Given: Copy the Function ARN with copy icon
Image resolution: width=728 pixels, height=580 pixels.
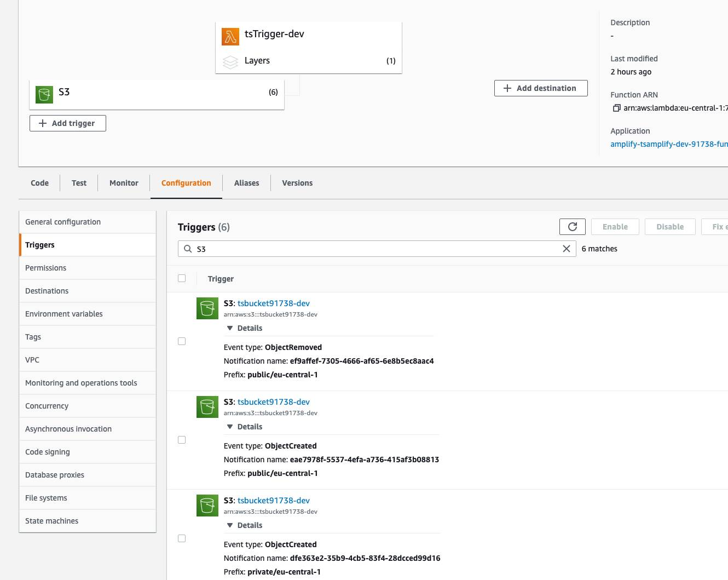Looking at the screenshot, I should [616, 108].
